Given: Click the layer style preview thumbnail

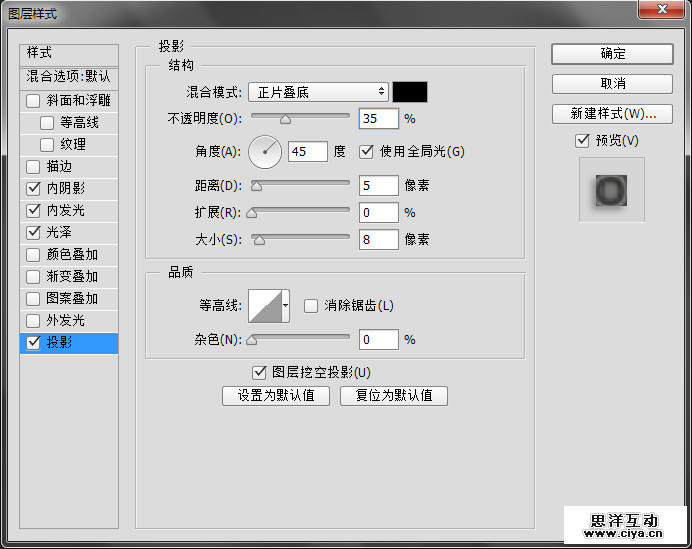Looking at the screenshot, I should pyautogui.click(x=611, y=189).
